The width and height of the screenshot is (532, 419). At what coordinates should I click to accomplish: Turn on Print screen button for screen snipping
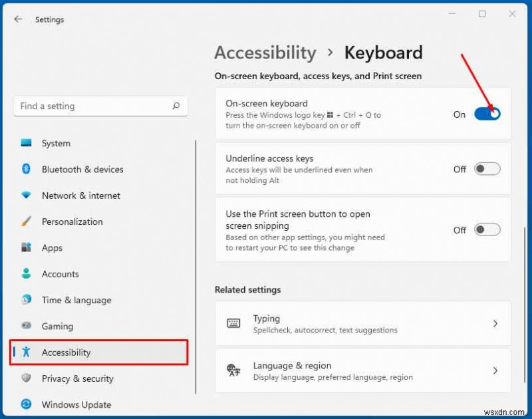pyautogui.click(x=486, y=229)
